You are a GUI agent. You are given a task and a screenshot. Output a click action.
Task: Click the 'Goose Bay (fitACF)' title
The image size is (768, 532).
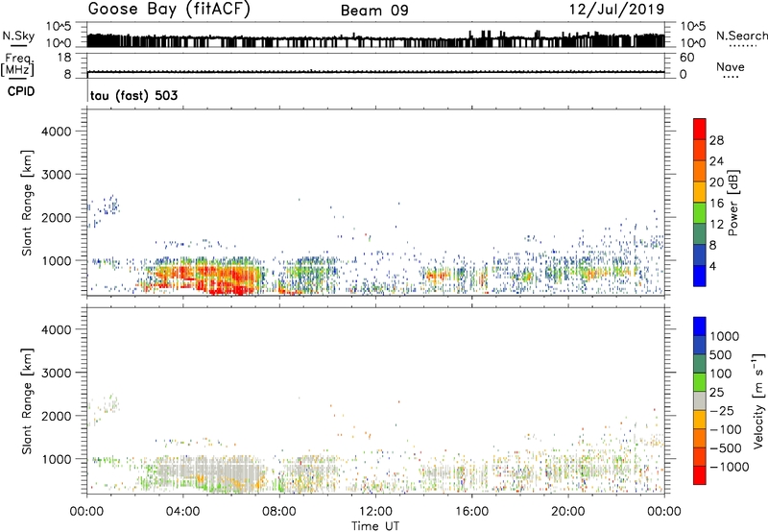(x=169, y=10)
